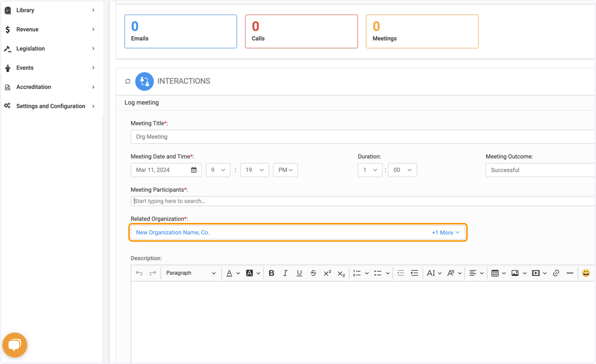Viewport: 596px width, 364px height.
Task: Click the Revenue dollar icon
Action: coord(7,29)
